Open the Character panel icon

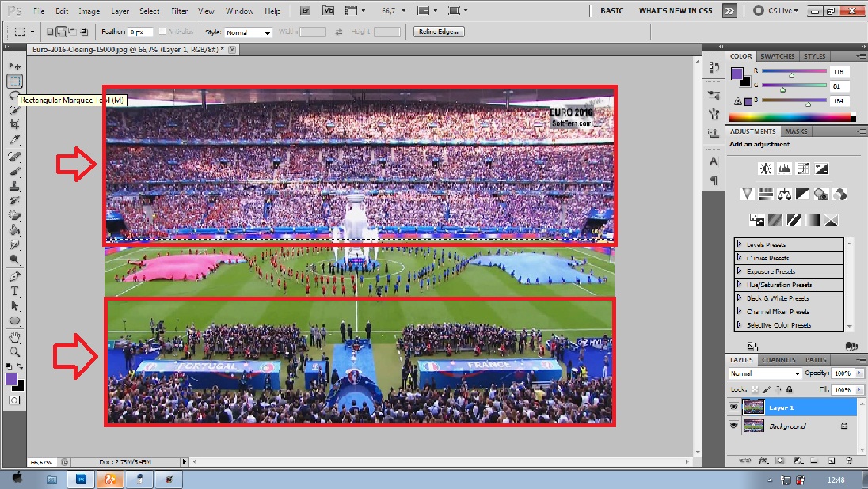tap(714, 161)
